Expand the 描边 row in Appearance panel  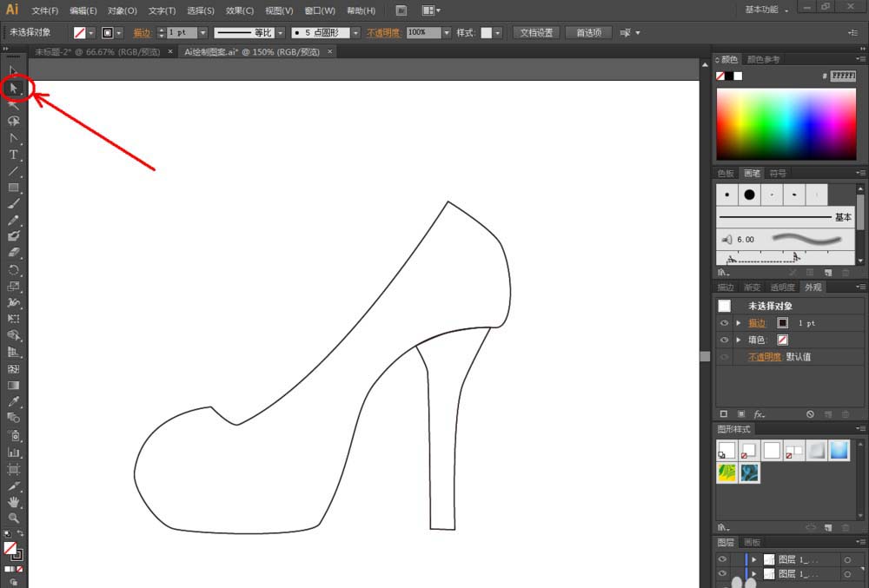point(739,323)
